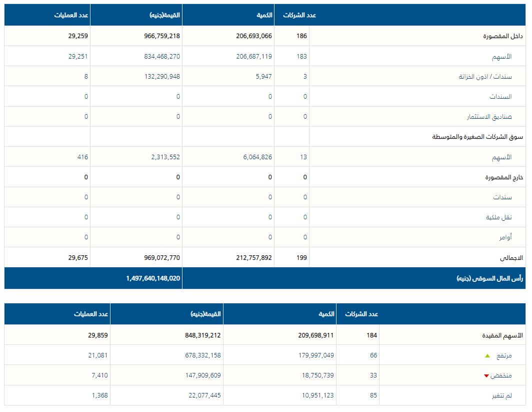
Task: Click the الأسهم المقيدة row label
Action: [x=501, y=335]
